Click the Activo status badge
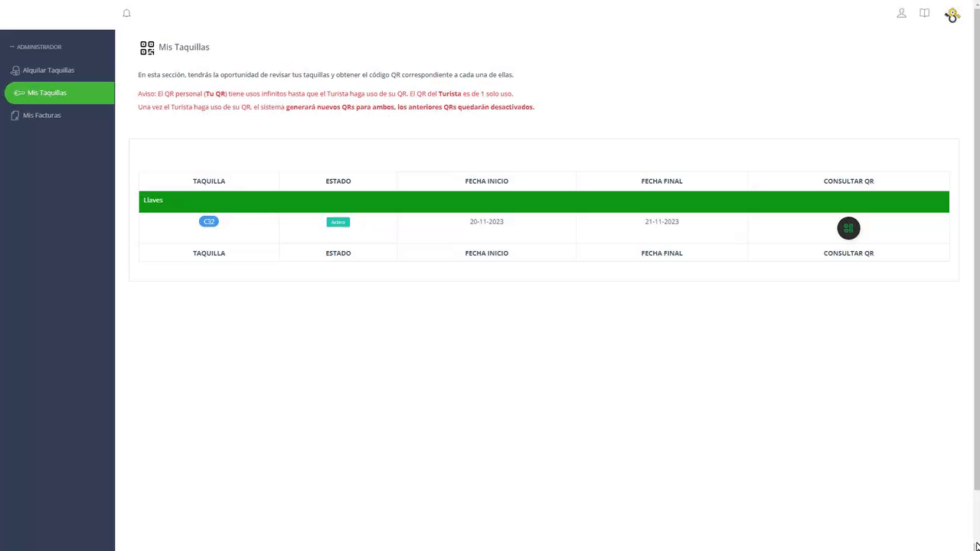980x551 pixels. pos(338,222)
